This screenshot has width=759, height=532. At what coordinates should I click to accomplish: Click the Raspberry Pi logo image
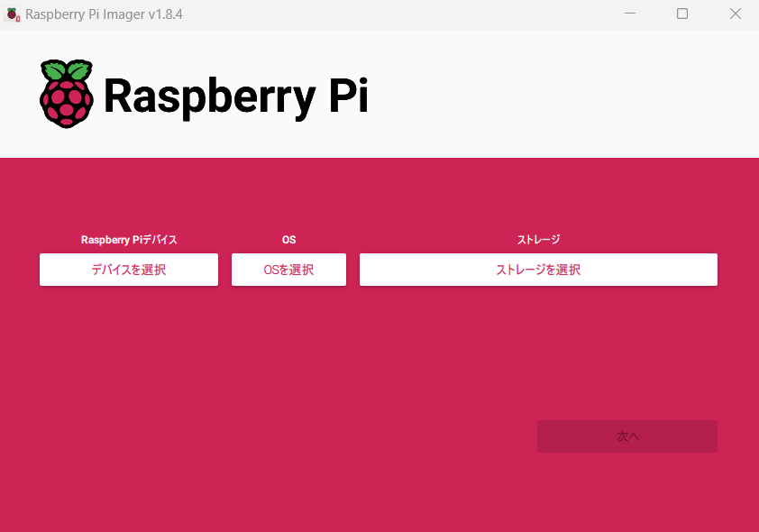point(204,95)
